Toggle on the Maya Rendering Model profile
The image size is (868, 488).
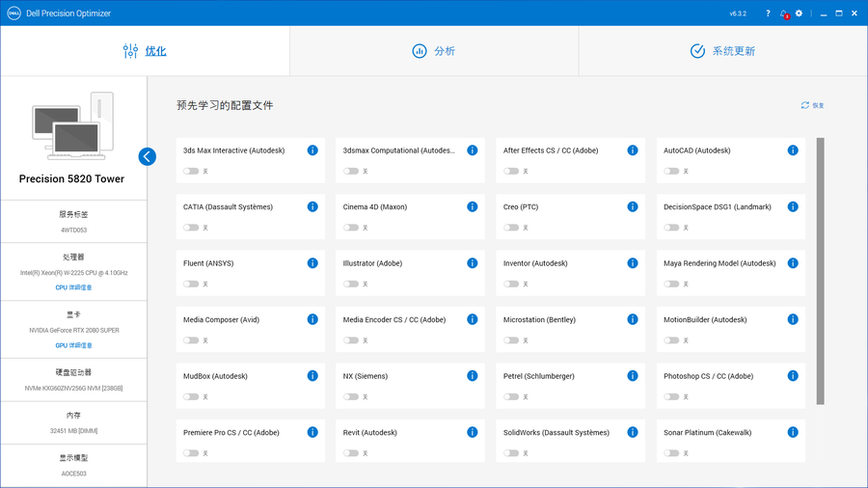tap(671, 284)
